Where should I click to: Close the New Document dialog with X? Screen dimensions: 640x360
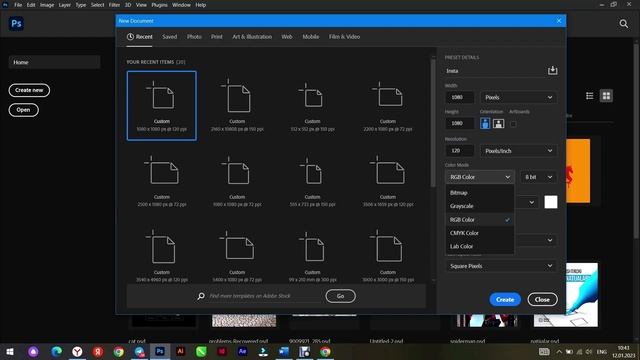click(559, 21)
